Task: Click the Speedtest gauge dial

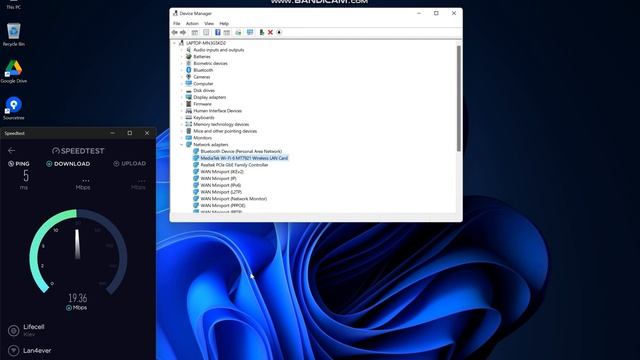Action: tap(78, 251)
